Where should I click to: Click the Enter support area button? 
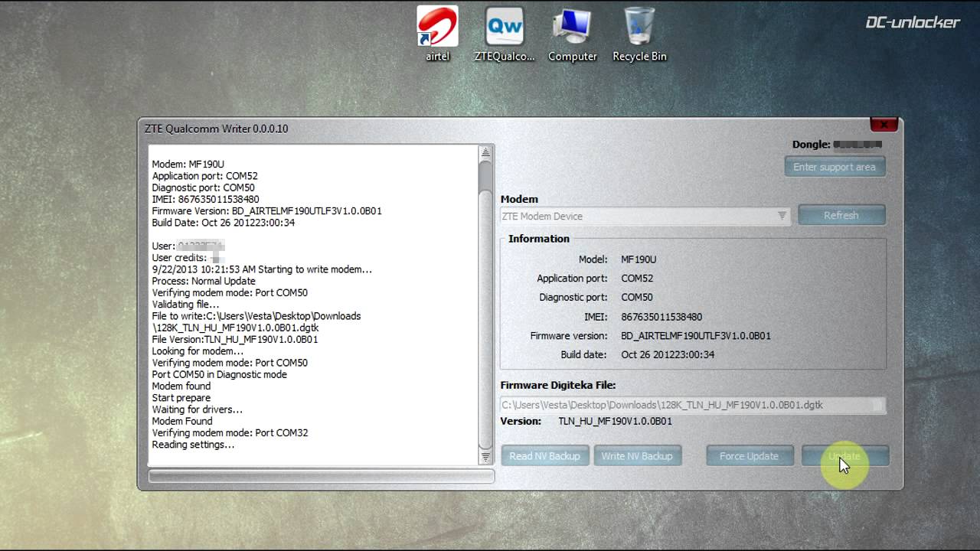835,167
